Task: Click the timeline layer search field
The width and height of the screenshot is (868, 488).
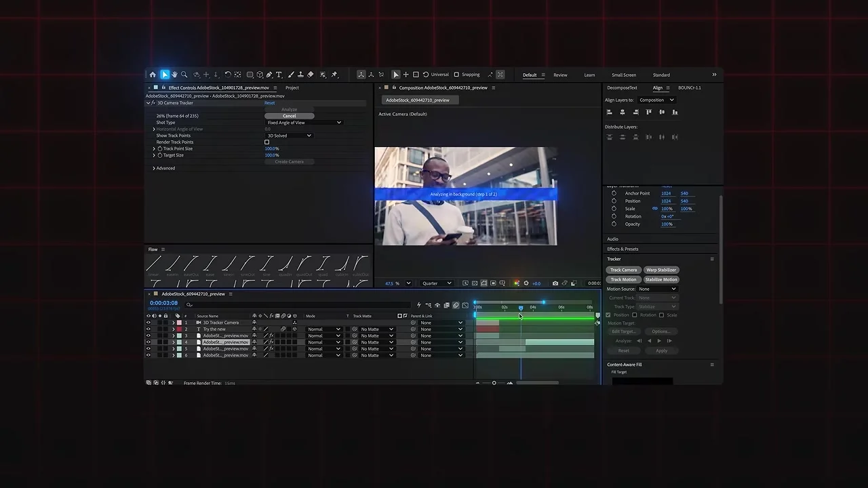Action: (x=298, y=305)
